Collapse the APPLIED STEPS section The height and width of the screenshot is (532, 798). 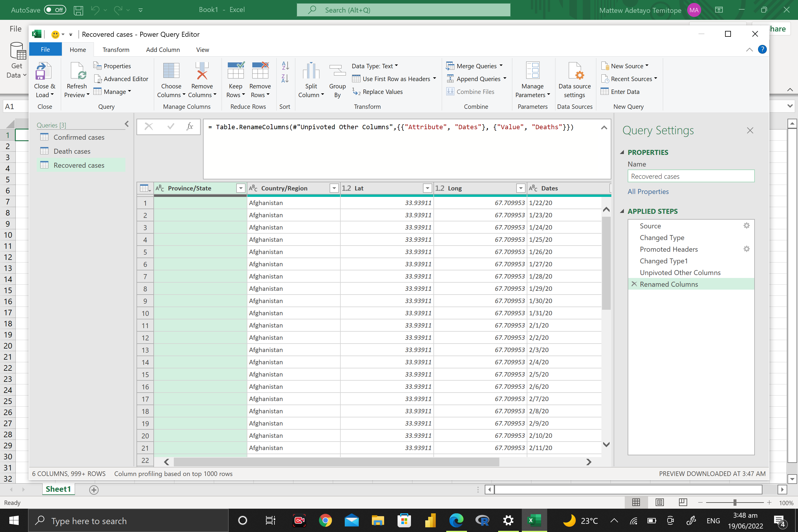pos(622,211)
